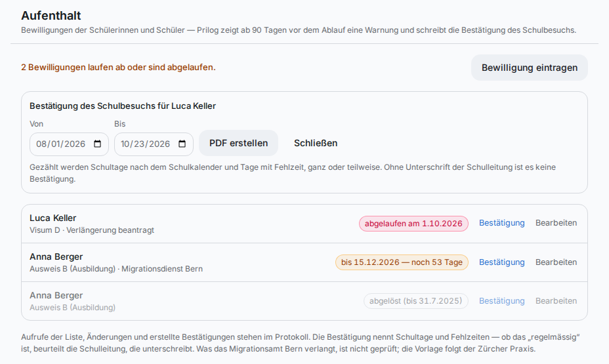This screenshot has height=364, width=609.
Task: Click the 'bis 15.12.2026 — noch 53 Tage' badge
Action: (402, 262)
